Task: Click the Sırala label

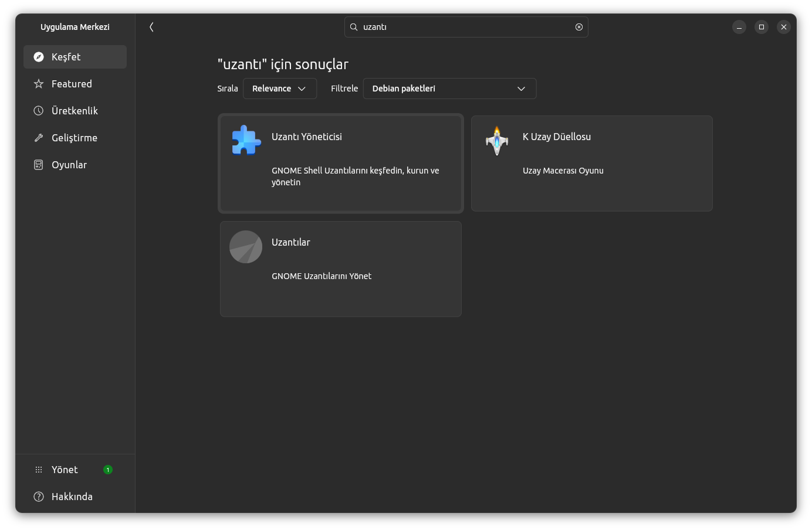Action: pyautogui.click(x=228, y=89)
